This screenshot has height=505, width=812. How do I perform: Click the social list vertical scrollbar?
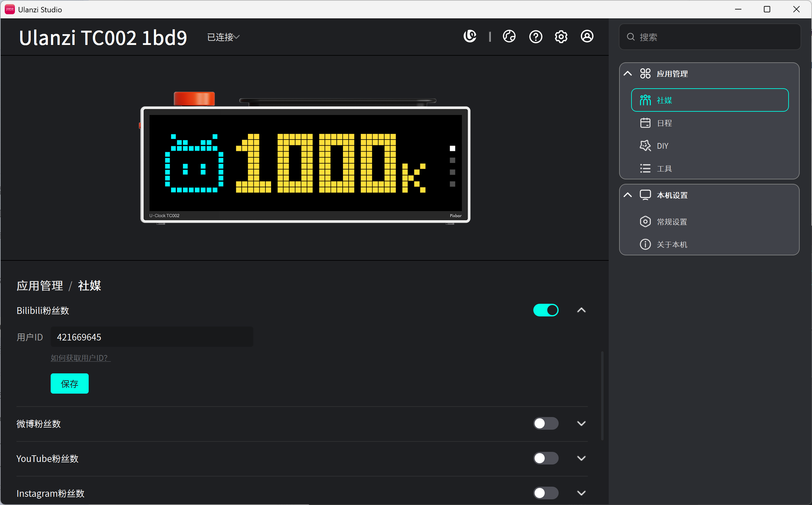point(602,395)
